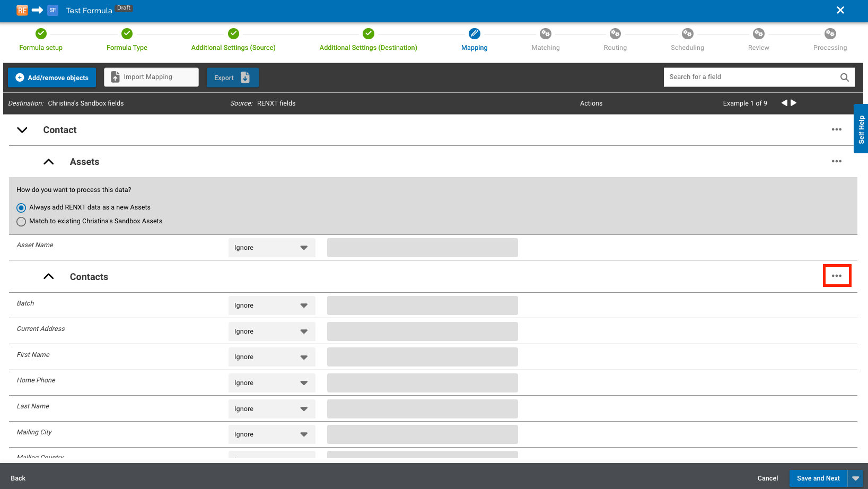Go to Additional Settings (Source) step
Image resolution: width=868 pixels, height=489 pixels.
point(233,34)
